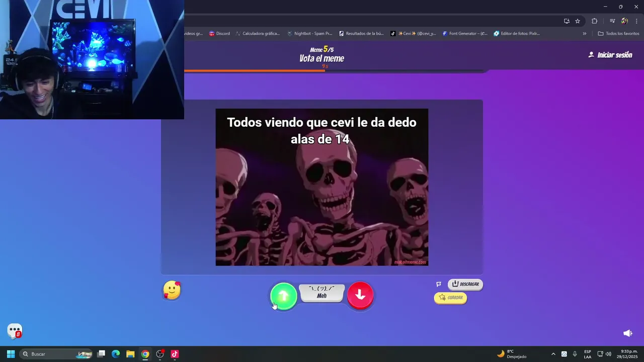Bookmark this page with the star icon
The width and height of the screenshot is (644, 362).
click(x=578, y=21)
